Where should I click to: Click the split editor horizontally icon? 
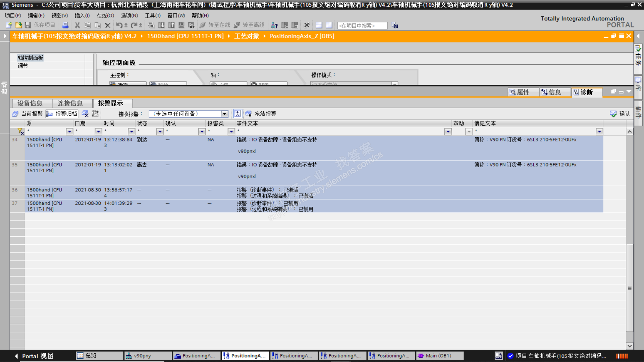319,25
